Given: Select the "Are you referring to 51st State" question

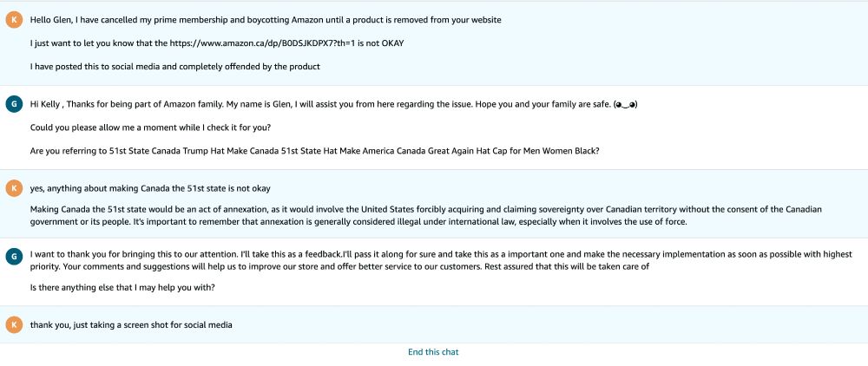Looking at the screenshot, I should click(314, 151).
